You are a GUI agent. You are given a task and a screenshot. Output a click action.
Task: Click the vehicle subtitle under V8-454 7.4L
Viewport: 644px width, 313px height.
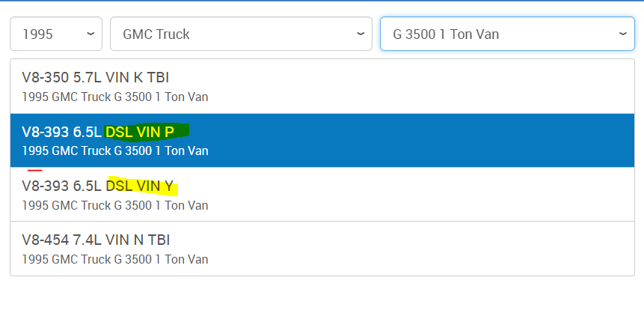pos(114,259)
